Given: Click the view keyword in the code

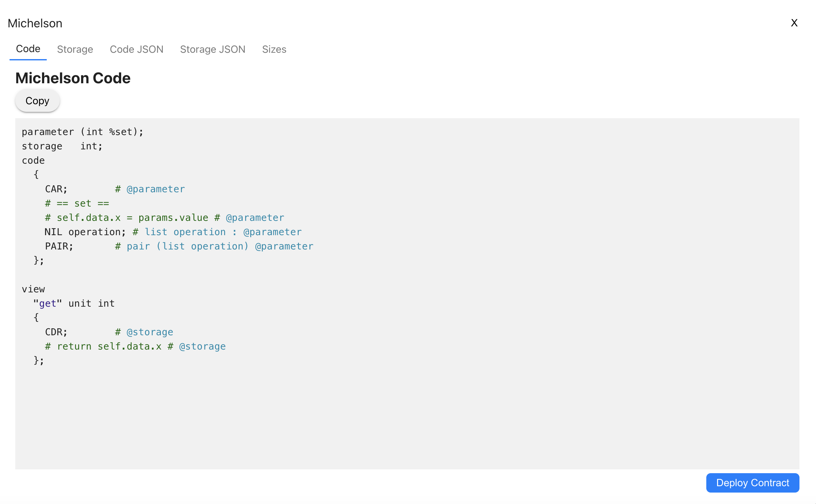Looking at the screenshot, I should [x=33, y=289].
